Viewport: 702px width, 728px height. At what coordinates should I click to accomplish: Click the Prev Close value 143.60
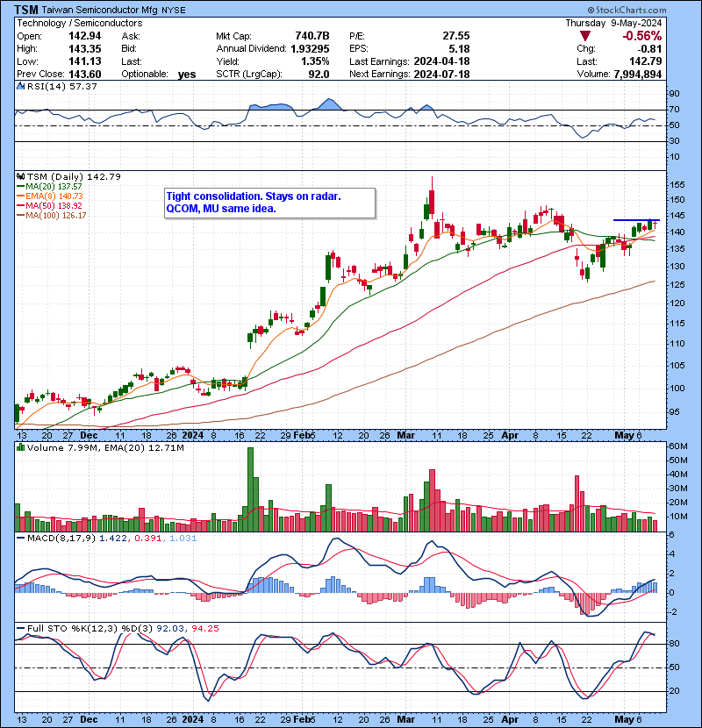coord(84,74)
